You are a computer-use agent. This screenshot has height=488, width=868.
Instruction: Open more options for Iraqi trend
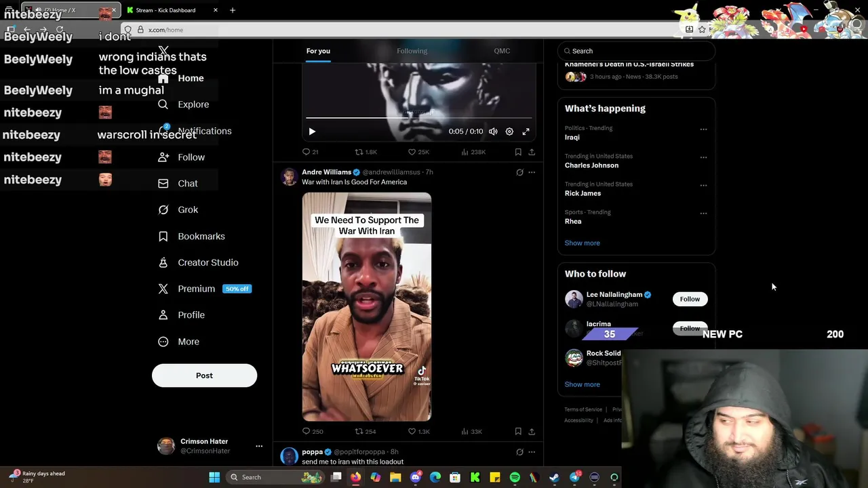(703, 129)
